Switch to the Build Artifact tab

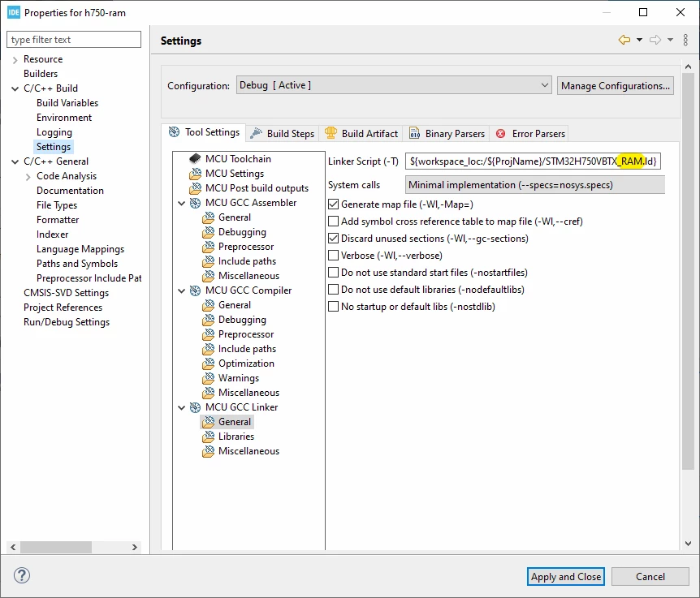[x=361, y=133]
